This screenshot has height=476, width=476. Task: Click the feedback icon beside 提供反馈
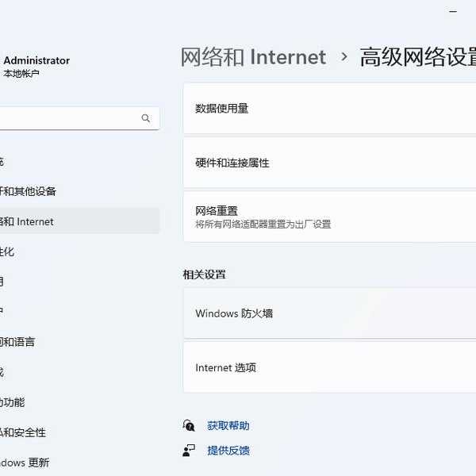coord(189,451)
